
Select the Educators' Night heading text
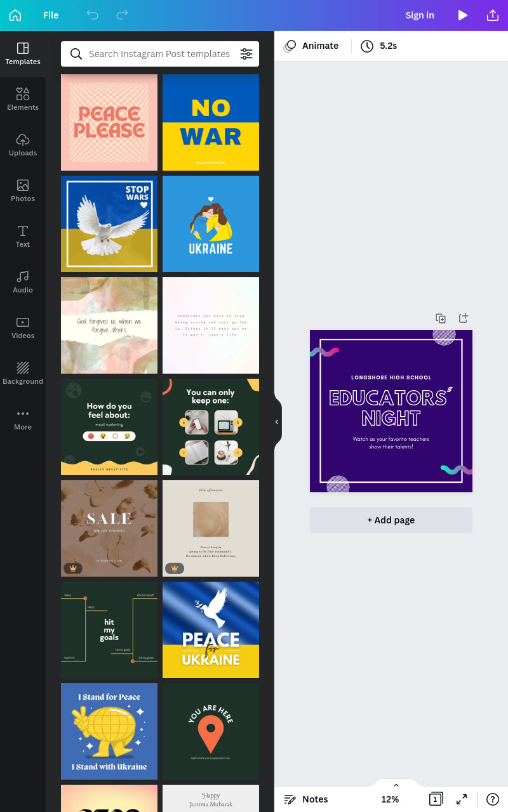(x=391, y=408)
